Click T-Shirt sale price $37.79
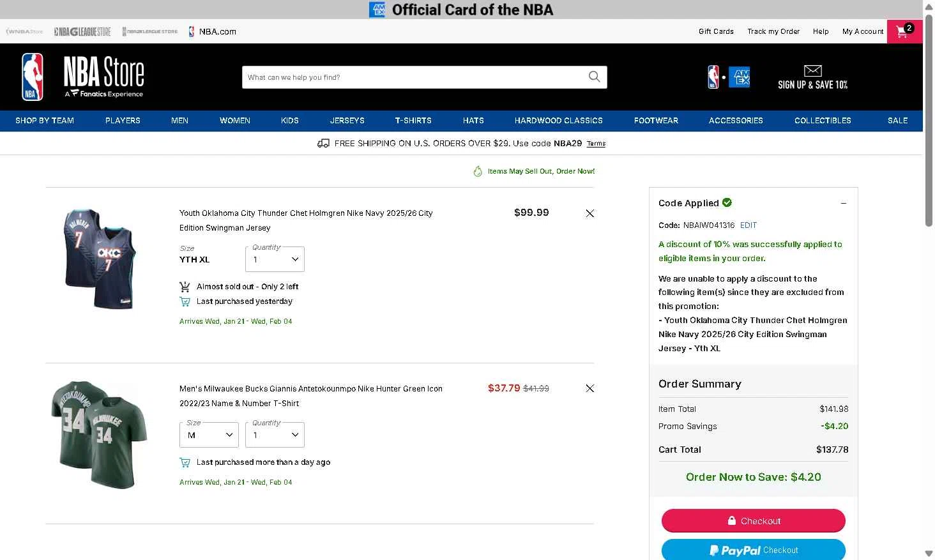 [x=504, y=388]
